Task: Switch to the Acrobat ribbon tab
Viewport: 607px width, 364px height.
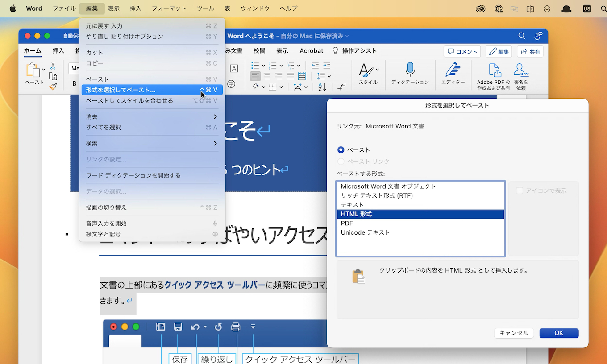Action: (x=311, y=51)
